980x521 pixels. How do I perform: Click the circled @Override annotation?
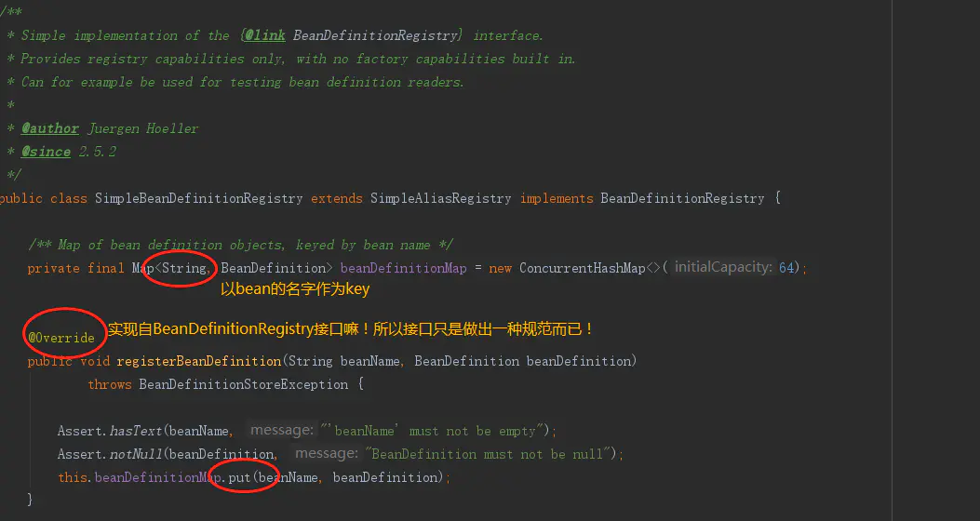[61, 338]
